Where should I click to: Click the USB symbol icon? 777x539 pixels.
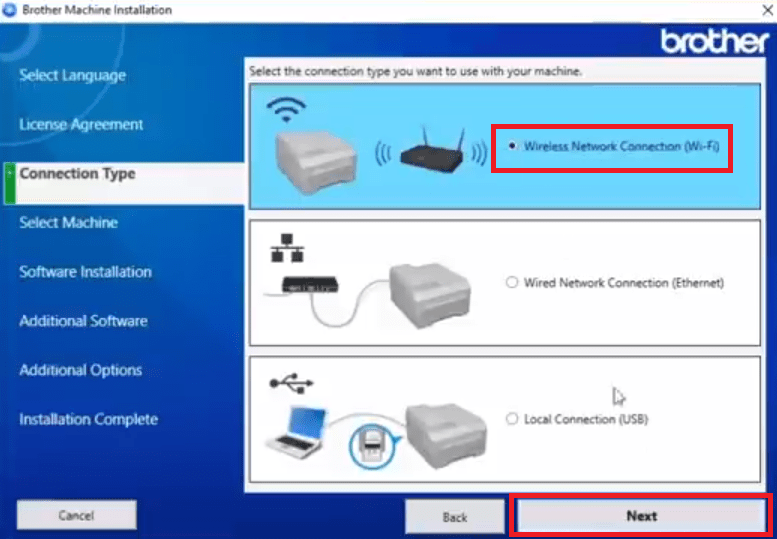291,383
